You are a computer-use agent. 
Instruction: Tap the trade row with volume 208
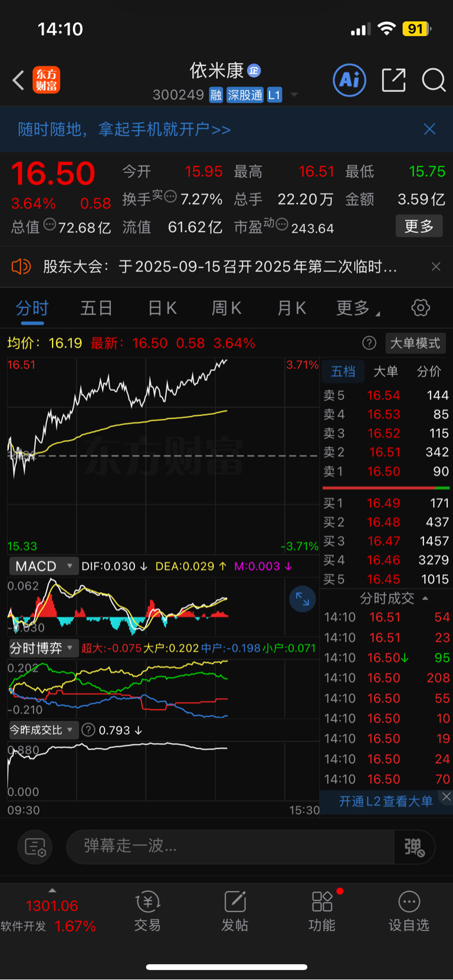tap(387, 678)
